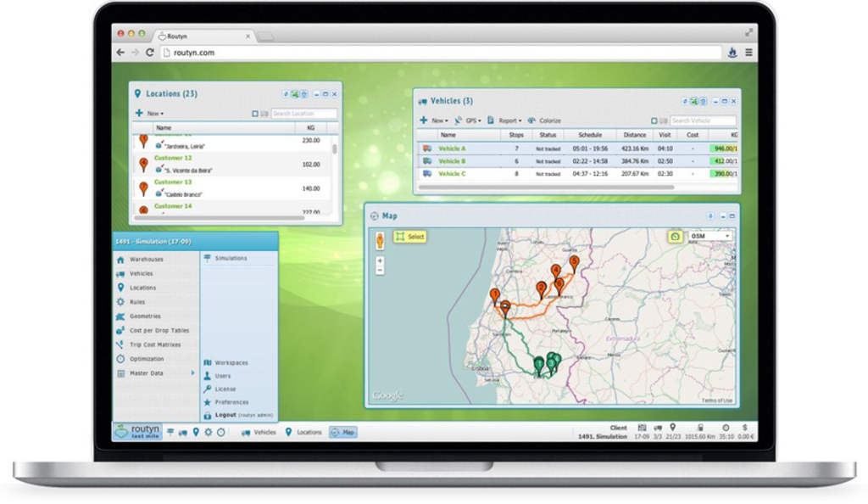Click the Colorize palette icon in Vehicles toolbar
Viewport: 868px width, 504px height.
point(531,120)
